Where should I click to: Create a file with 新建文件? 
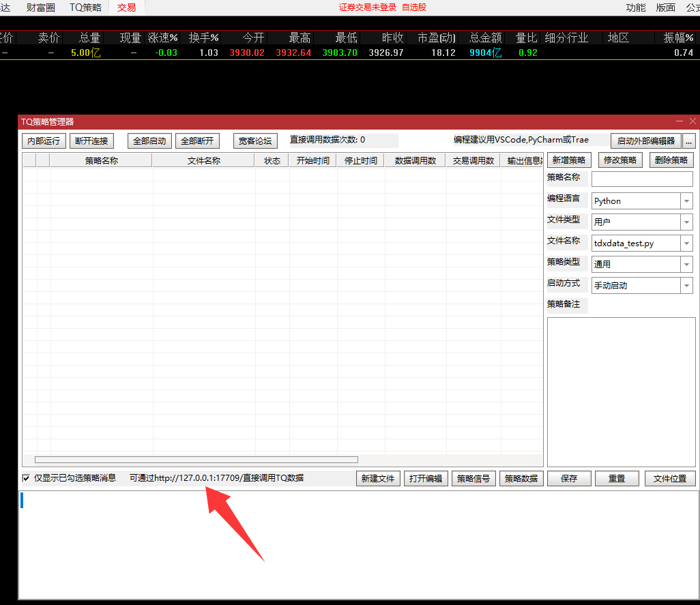coord(378,479)
